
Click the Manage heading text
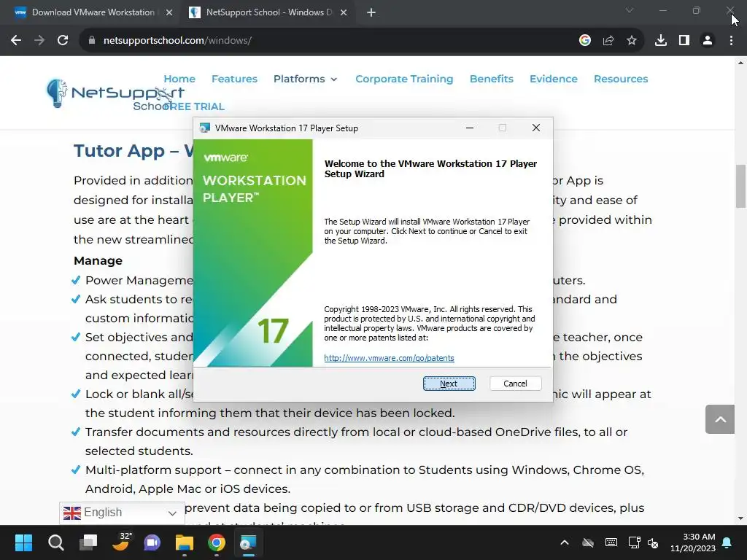pos(98,261)
